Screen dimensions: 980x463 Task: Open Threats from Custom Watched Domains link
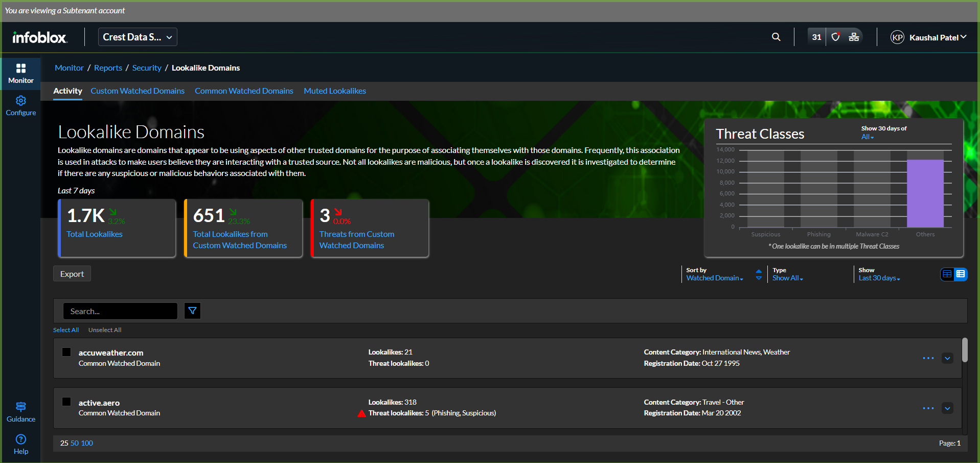tap(357, 240)
